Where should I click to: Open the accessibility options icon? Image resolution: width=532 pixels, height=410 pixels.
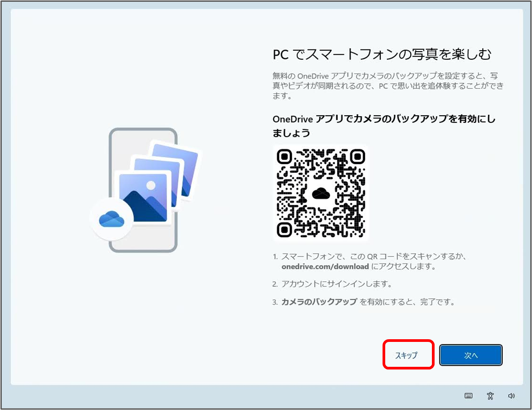point(490,395)
